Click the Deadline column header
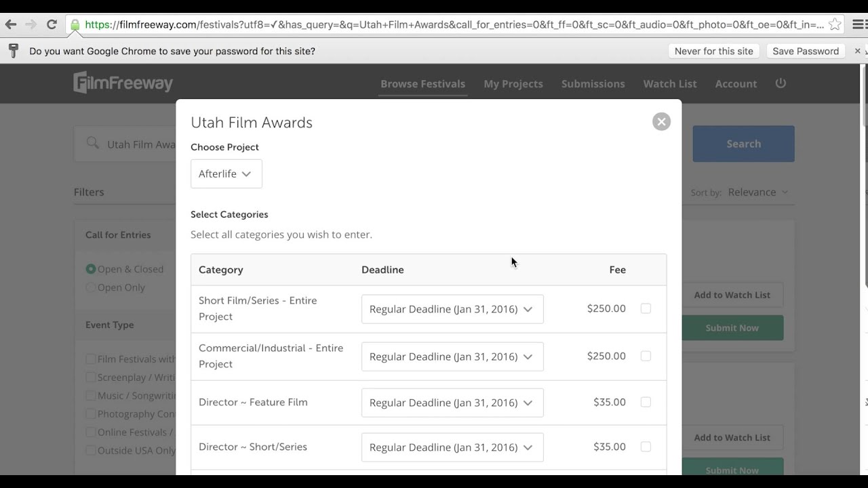The height and width of the screenshot is (488, 868). coord(382,270)
